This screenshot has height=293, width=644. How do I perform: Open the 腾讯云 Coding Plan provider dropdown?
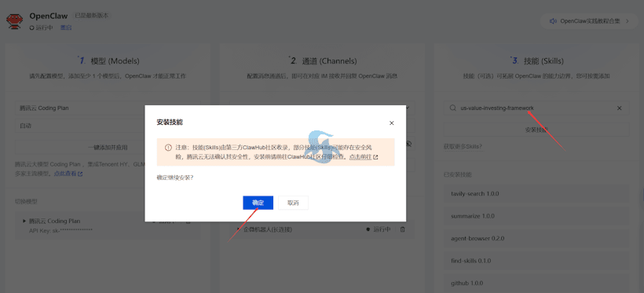coord(108,108)
